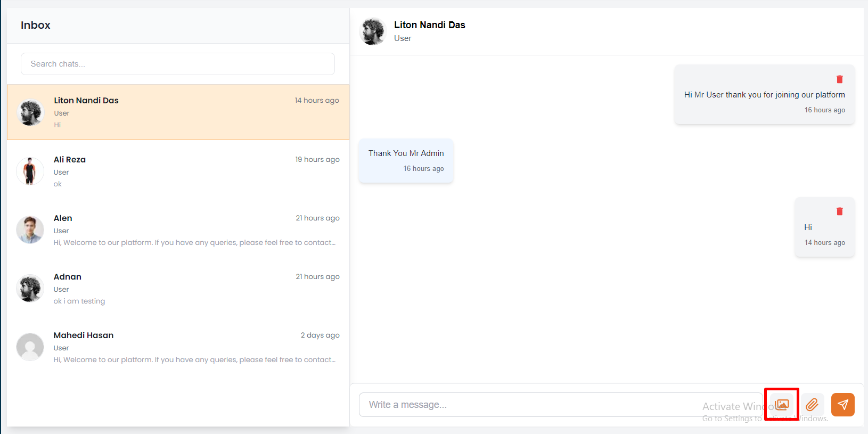868x434 pixels.
Task: Click Ali Reza's avatar in inbox
Action: tap(30, 171)
